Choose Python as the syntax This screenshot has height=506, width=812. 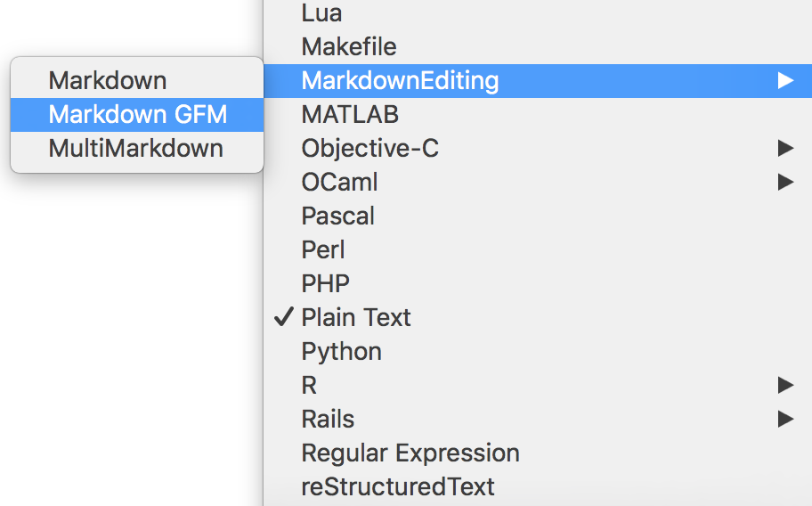point(342,351)
